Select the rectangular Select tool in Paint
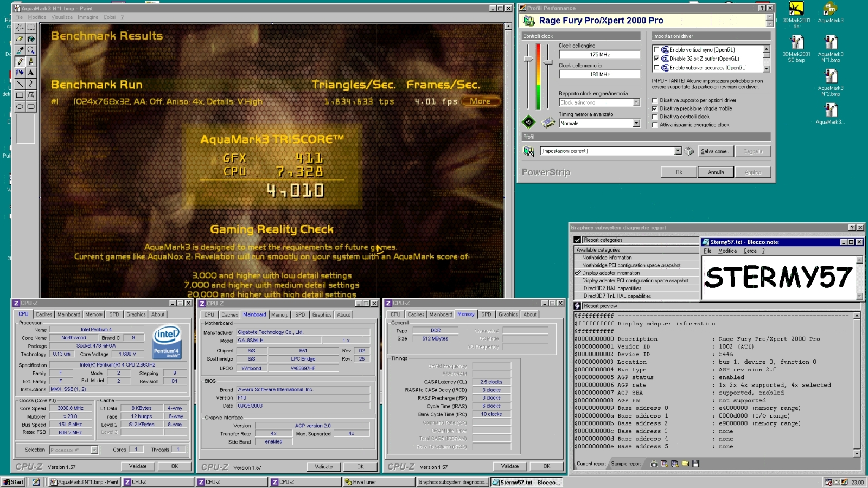Image resolution: width=868 pixels, height=488 pixels. [31, 27]
